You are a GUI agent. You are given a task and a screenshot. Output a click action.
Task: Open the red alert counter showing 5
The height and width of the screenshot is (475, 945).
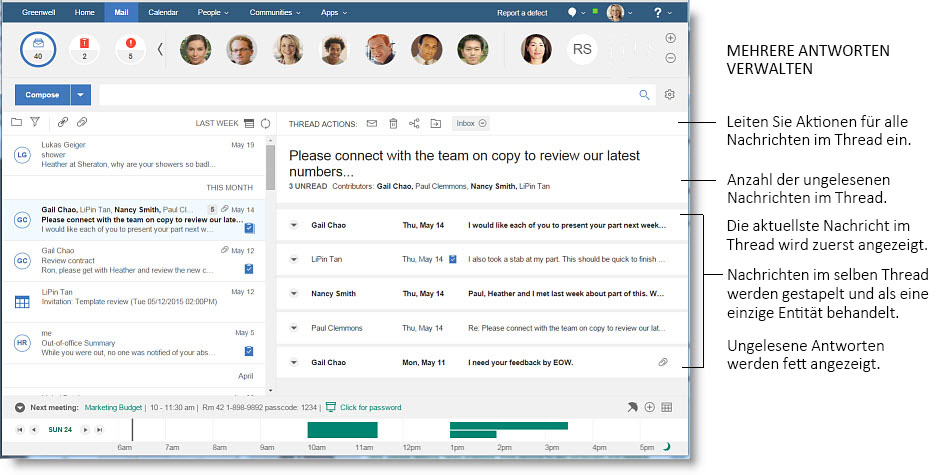[130, 49]
